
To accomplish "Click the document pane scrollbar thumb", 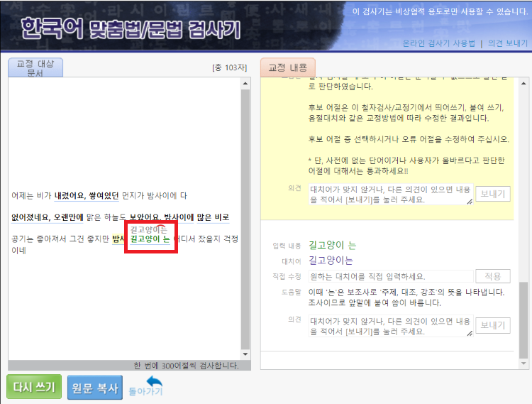I will pyautogui.click(x=245, y=219).
